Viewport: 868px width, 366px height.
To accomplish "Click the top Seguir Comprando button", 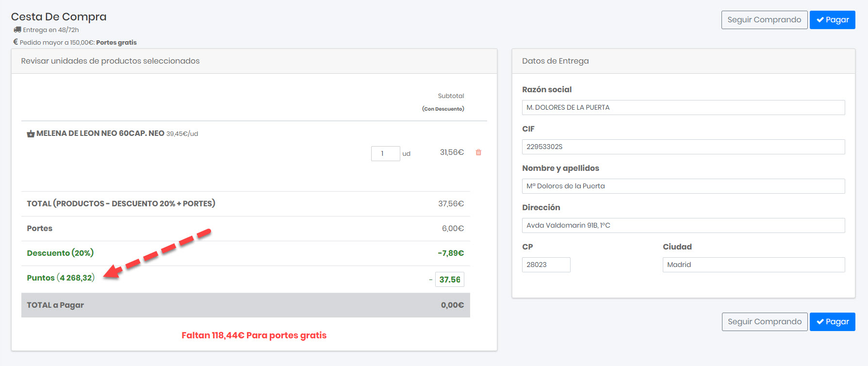I will tap(764, 20).
